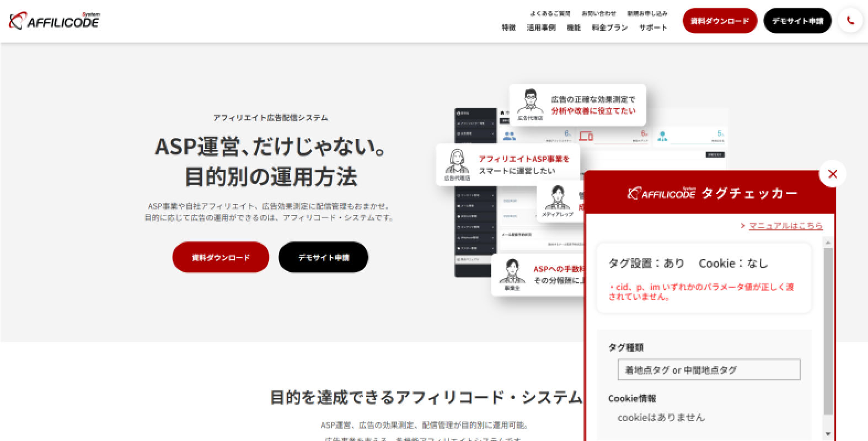Open the サポート menu item
The height and width of the screenshot is (441, 868).
point(653,28)
